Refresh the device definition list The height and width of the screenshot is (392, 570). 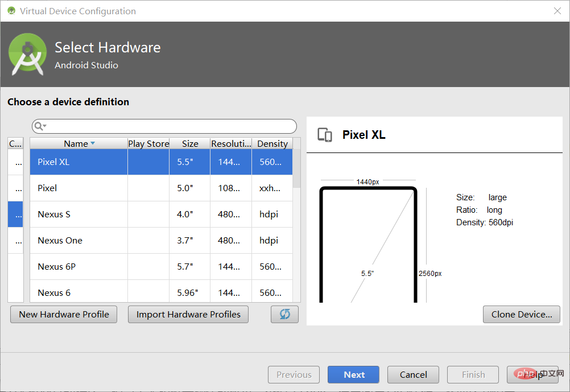(x=284, y=314)
